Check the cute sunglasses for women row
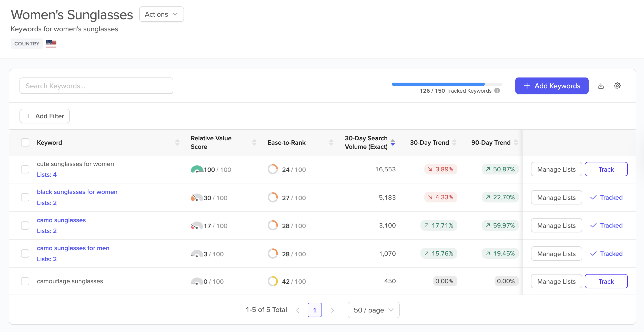Viewport: 644px width, 332px height. point(25,169)
